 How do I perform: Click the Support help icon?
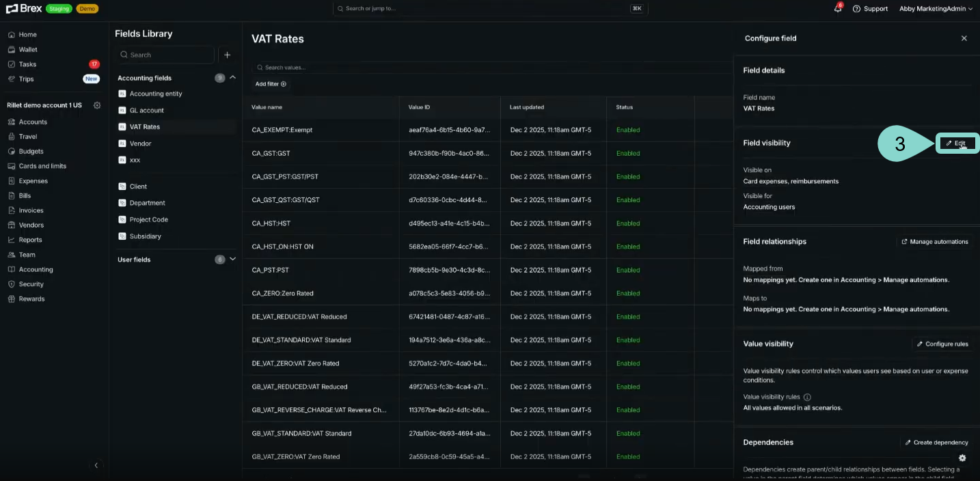[856, 9]
